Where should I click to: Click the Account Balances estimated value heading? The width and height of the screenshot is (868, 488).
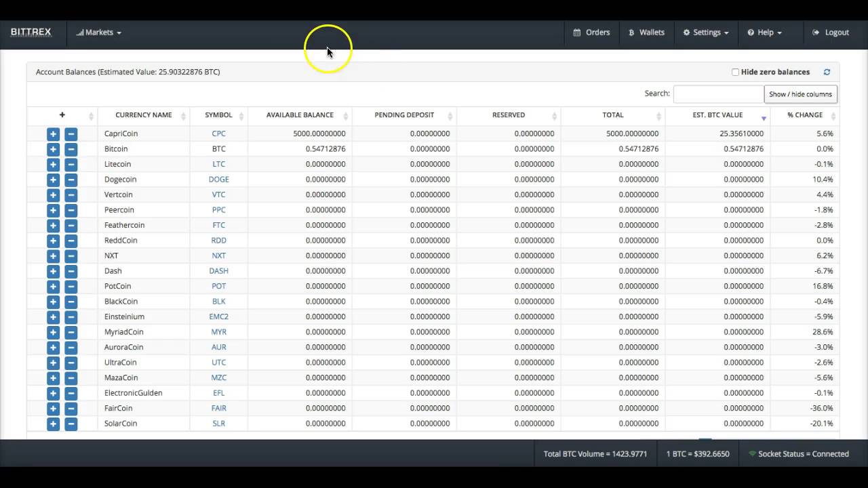pyautogui.click(x=127, y=72)
